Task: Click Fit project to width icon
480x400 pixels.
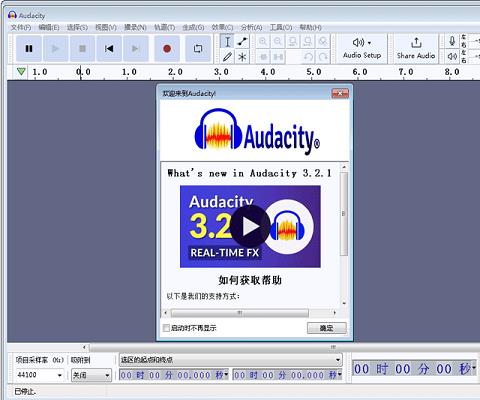Action: [x=308, y=42]
